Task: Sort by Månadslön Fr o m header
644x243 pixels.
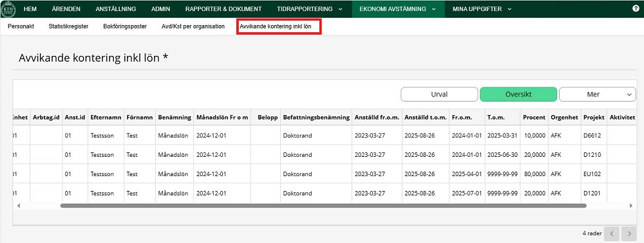Action: point(222,117)
